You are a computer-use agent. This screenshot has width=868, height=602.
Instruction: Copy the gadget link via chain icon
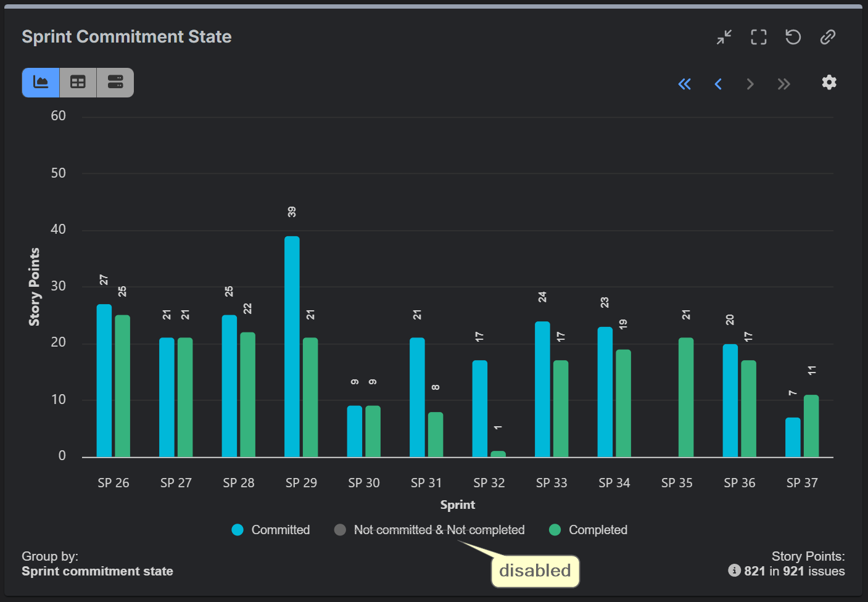tap(828, 37)
